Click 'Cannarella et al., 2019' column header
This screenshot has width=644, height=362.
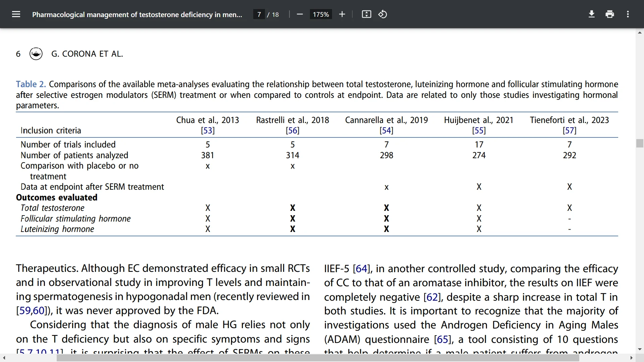[386, 120]
